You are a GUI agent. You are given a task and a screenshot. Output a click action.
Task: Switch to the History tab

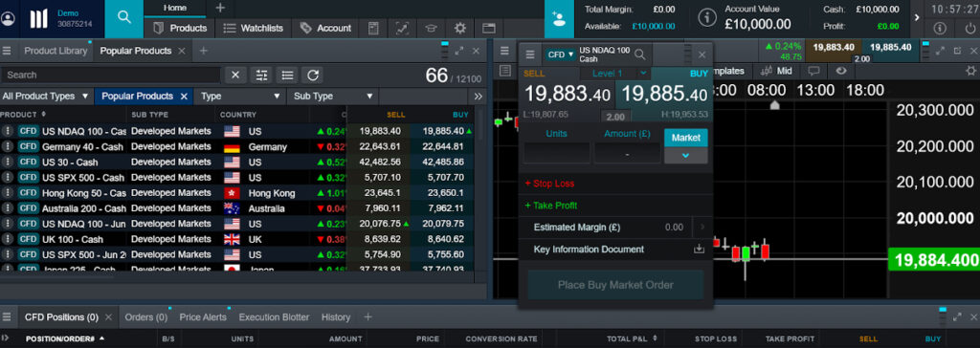[x=336, y=317]
